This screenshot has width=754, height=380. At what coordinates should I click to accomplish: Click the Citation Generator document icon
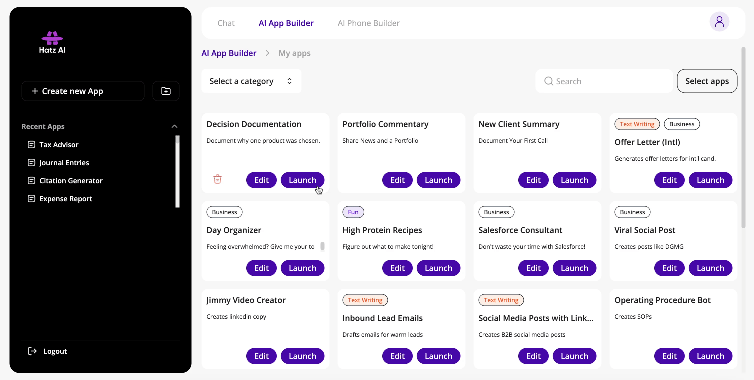[x=32, y=180]
